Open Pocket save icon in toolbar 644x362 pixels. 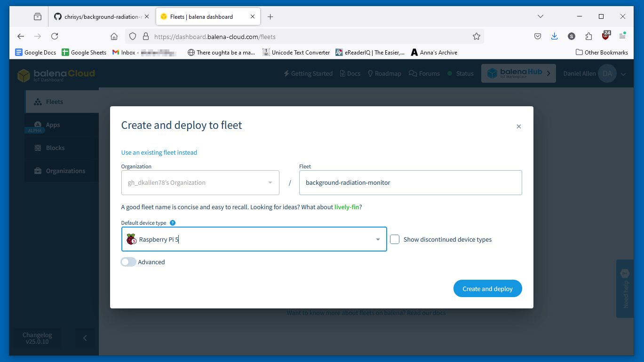[x=538, y=36]
